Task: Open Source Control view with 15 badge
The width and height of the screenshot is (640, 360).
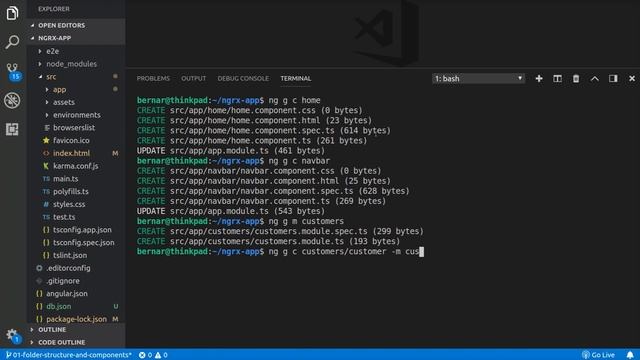Action: click(13, 71)
